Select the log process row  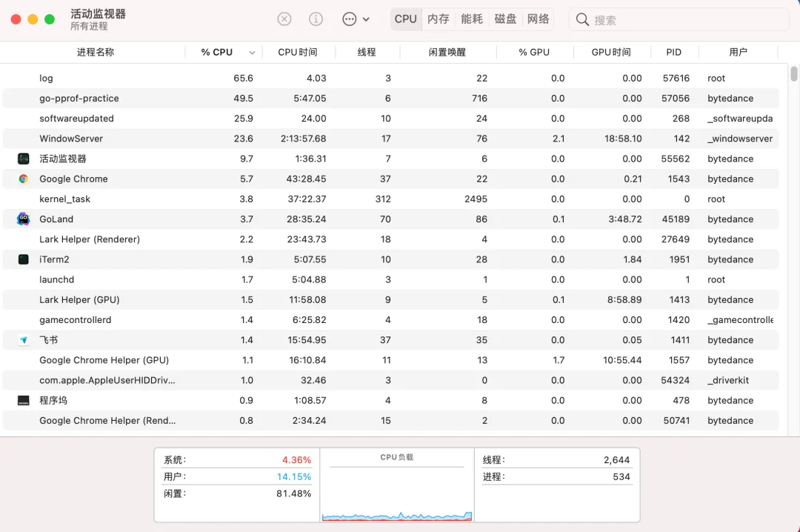391,78
